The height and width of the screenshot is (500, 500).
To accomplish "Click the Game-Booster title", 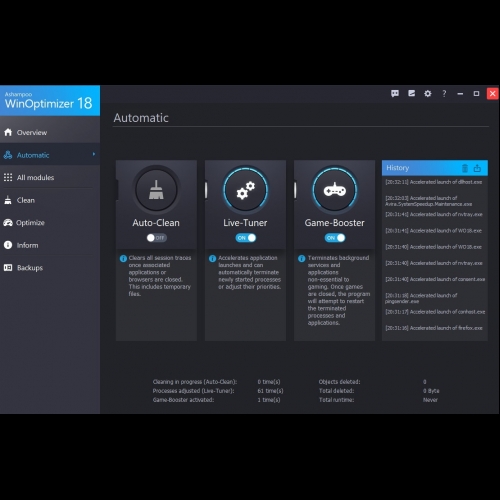I will pos(335,223).
